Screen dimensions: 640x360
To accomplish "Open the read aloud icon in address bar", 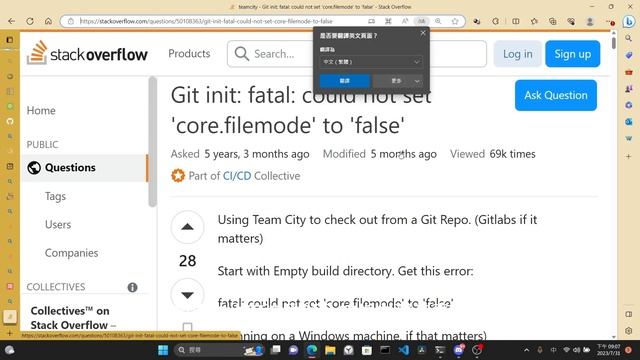I will (x=404, y=21).
